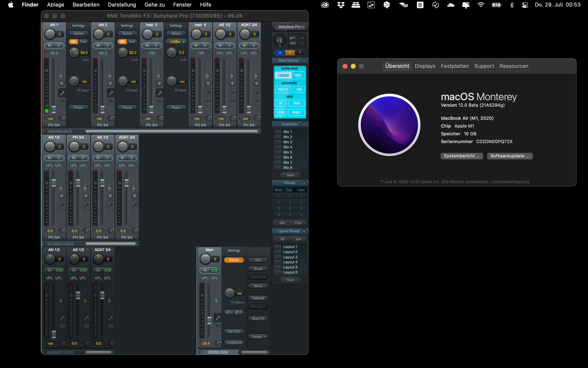This screenshot has height=368, width=588.
Task: Open wrench settings of Main control room channel
Action: [218, 318]
